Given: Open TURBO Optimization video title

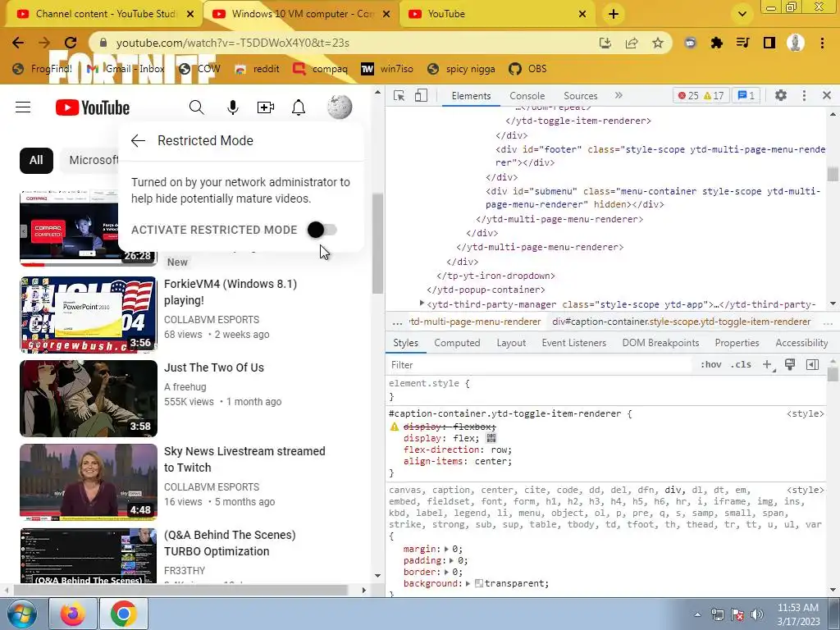Looking at the screenshot, I should [x=230, y=543].
